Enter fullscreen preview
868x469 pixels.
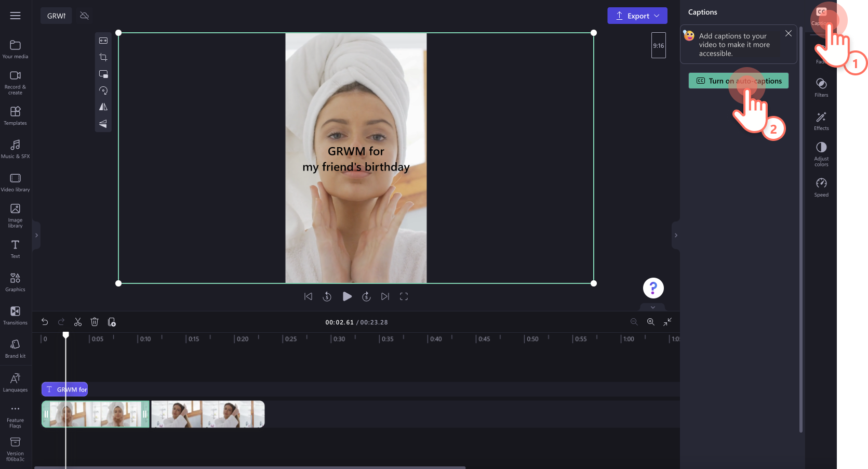(x=404, y=296)
